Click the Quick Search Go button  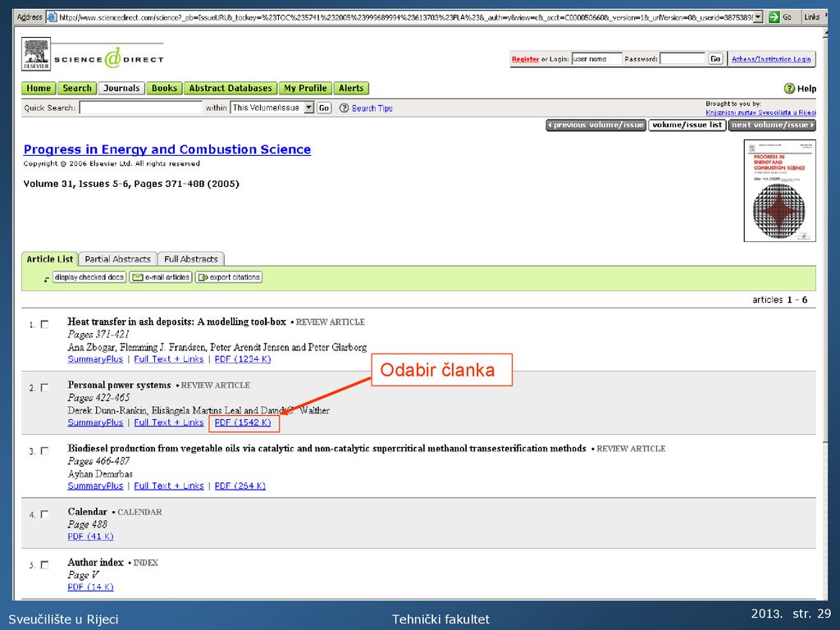click(323, 107)
